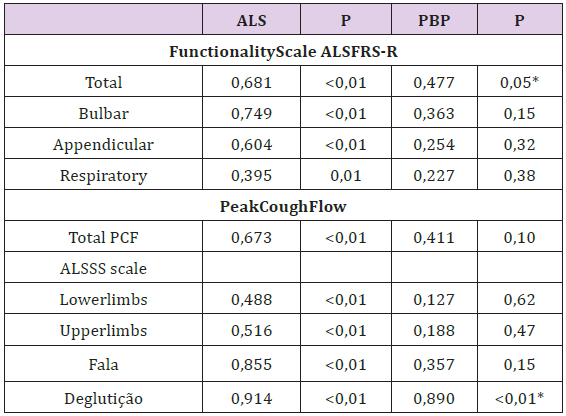Click the Total row label
Image resolution: width=566 pixels, height=416 pixels.
coord(104,82)
